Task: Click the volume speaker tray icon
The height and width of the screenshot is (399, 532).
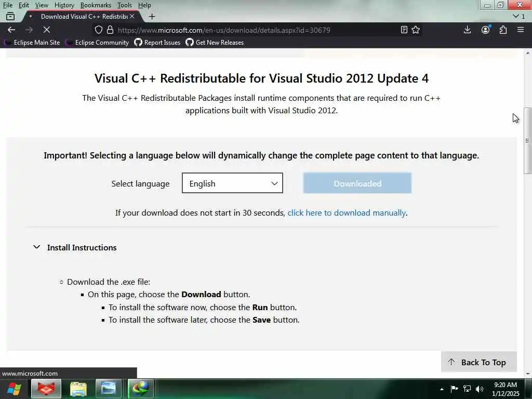Action: click(x=480, y=389)
